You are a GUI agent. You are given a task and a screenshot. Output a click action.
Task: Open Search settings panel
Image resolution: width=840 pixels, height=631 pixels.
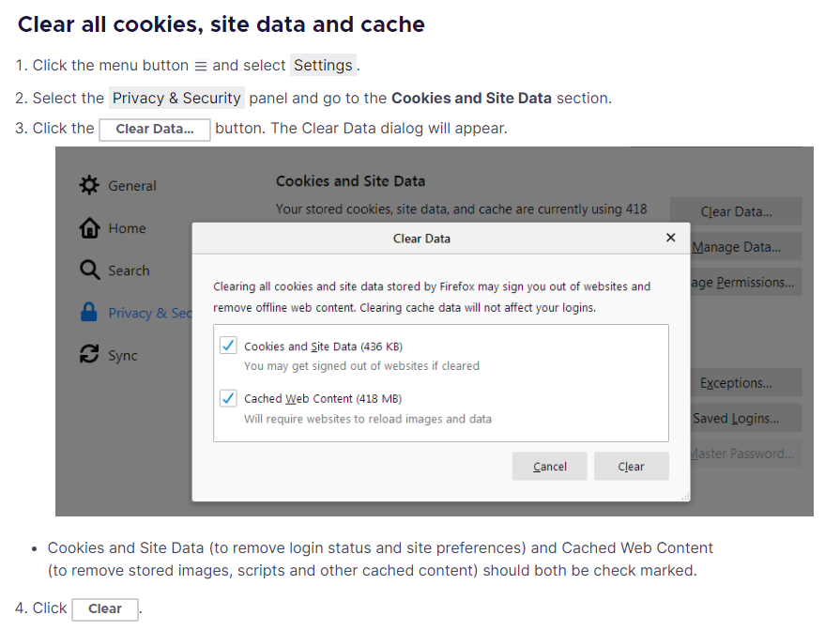pyautogui.click(x=129, y=270)
